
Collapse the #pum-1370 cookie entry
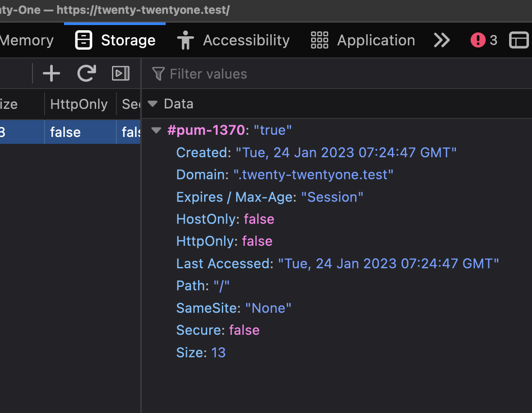click(156, 130)
